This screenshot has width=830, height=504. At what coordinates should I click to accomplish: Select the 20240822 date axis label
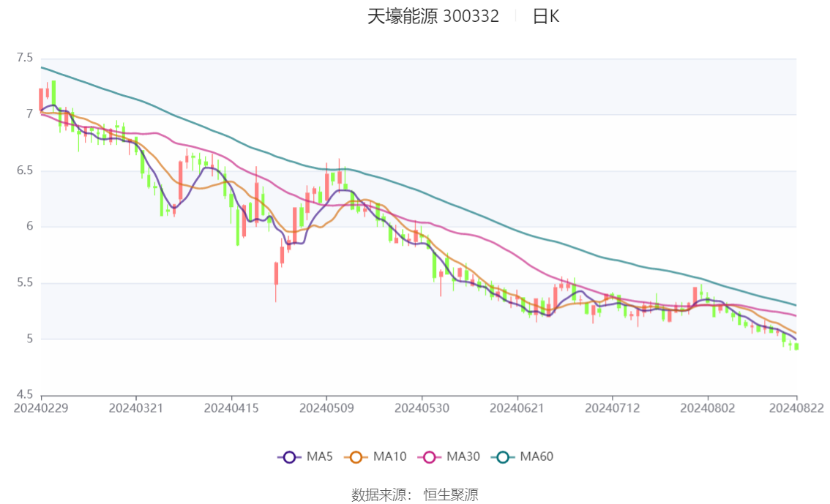796,408
